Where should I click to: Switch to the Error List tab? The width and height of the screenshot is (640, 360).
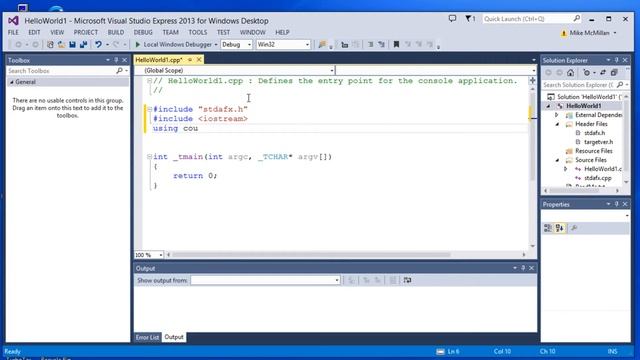[x=147, y=338]
